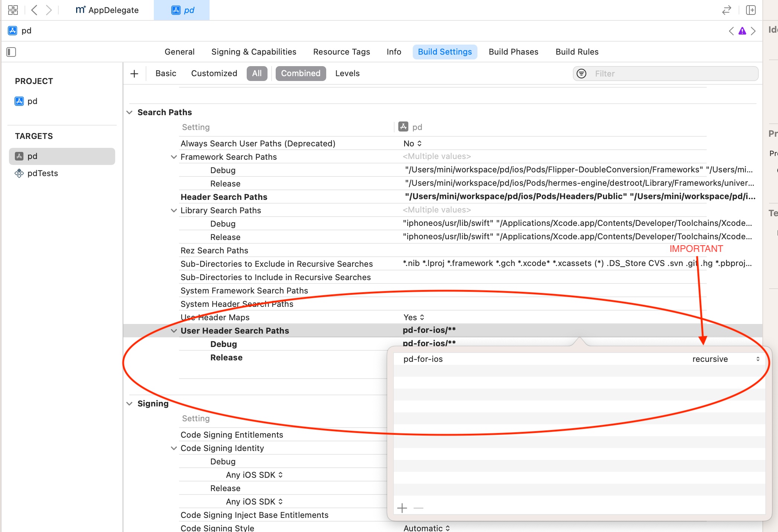Click the Build Settings tab
Screen dimensions: 778x532
(x=445, y=52)
